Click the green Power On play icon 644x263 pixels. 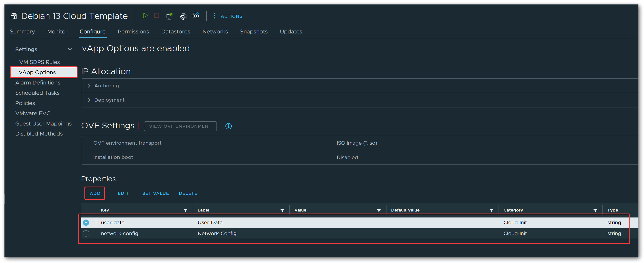coord(145,16)
